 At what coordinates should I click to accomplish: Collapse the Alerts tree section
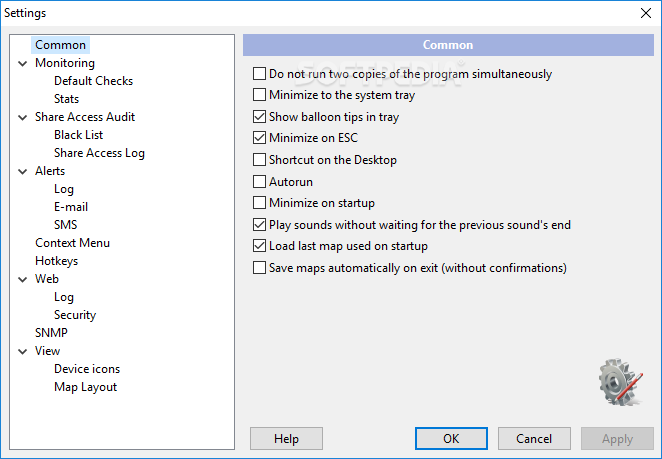click(x=22, y=171)
